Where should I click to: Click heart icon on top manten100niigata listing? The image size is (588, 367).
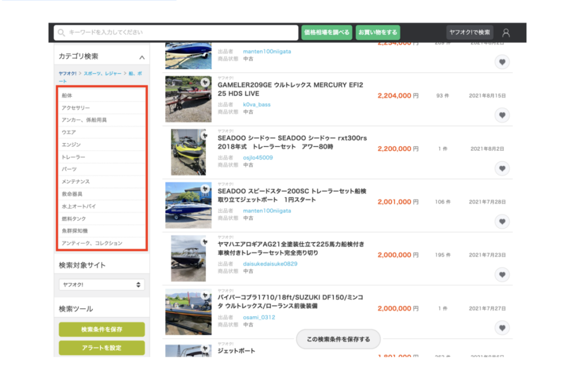(502, 62)
